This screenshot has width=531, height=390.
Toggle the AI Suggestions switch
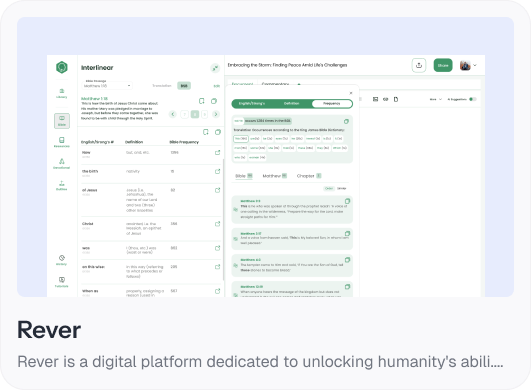[x=473, y=99]
